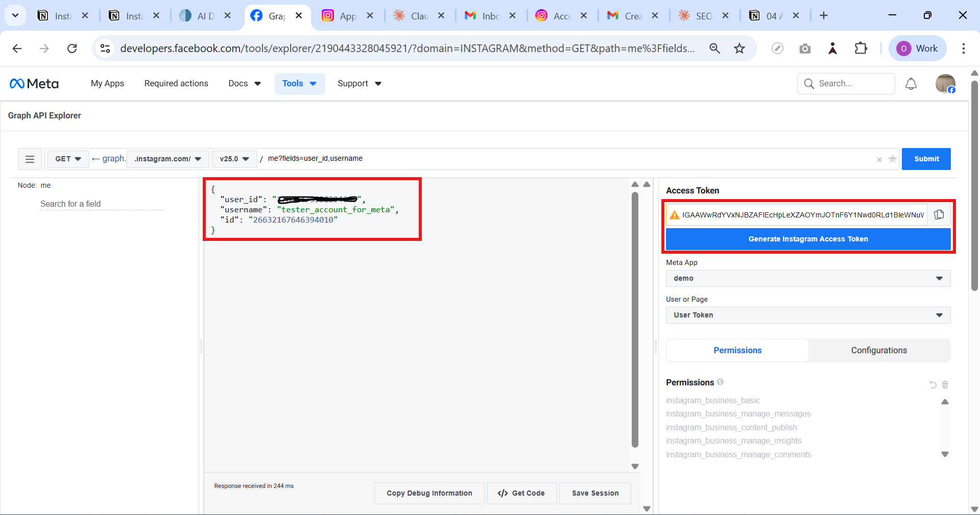Submit the Graph API request
This screenshot has height=515, width=980.
click(x=926, y=159)
